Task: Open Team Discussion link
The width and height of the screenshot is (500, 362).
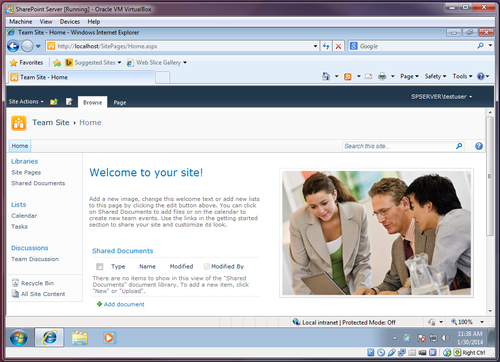Action: tap(35, 259)
